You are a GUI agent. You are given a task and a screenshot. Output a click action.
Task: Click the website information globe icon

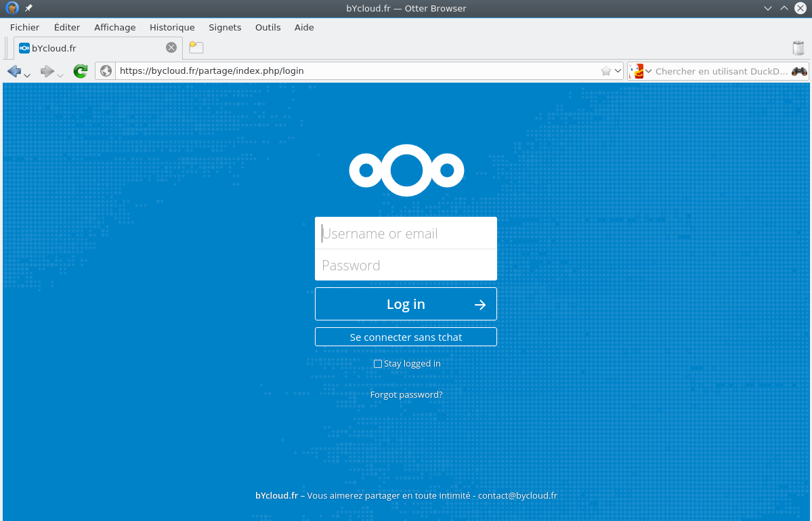[x=106, y=71]
